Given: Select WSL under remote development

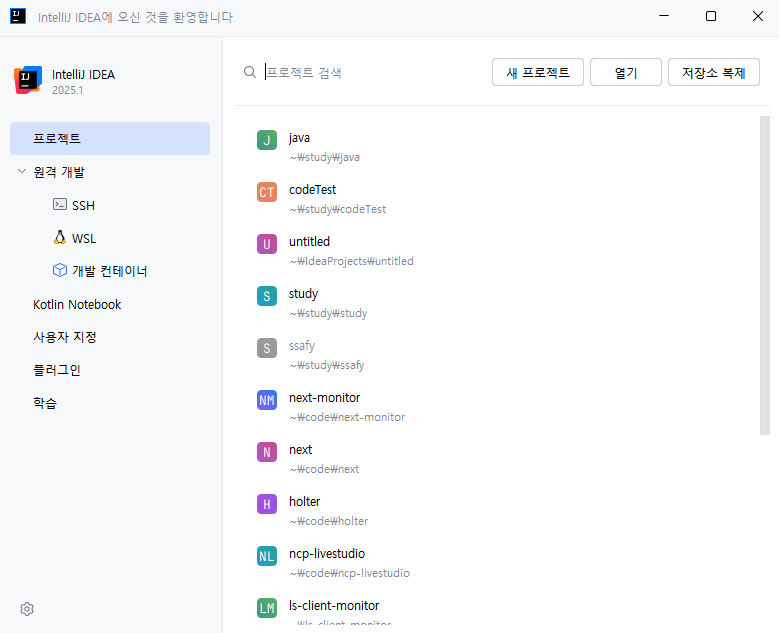Looking at the screenshot, I should click(84, 238).
